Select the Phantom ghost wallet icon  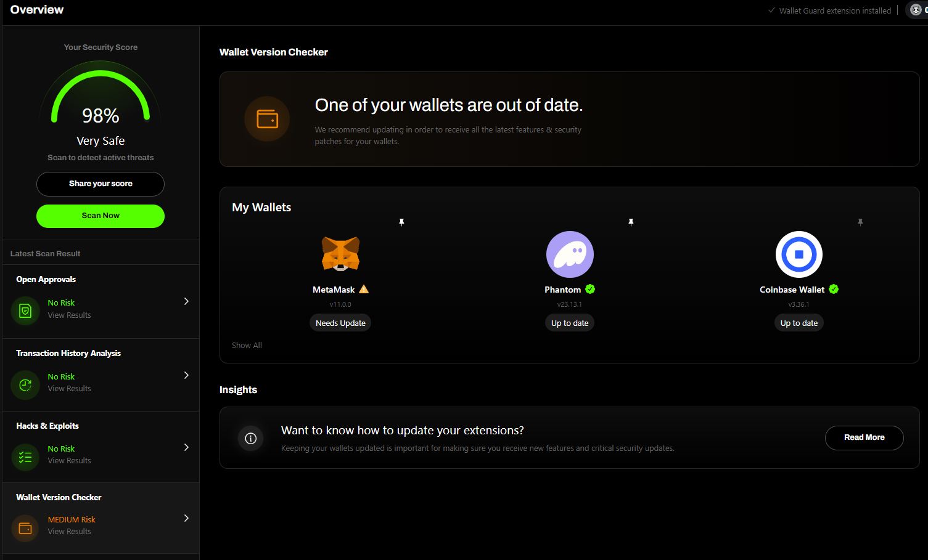point(569,254)
